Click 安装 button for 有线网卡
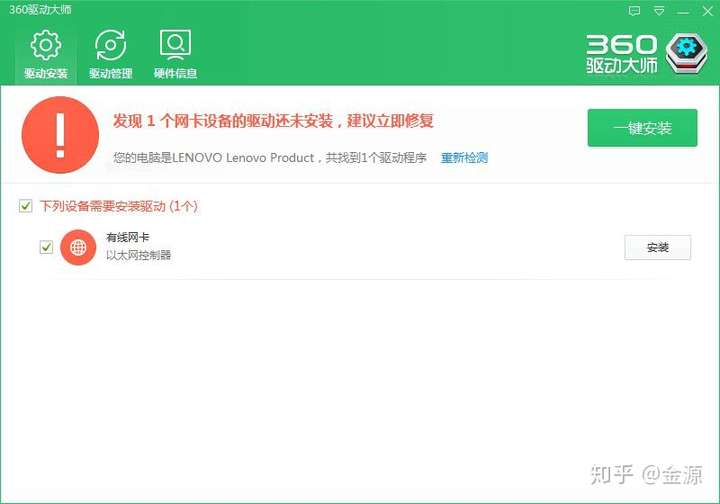Viewport: 720px width, 504px height. click(x=657, y=247)
